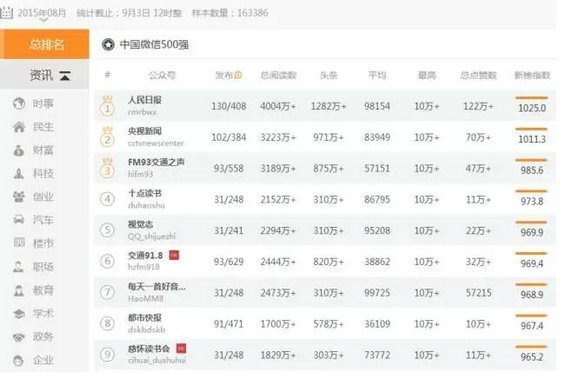
Task: Click the person icon for 职场
Action: tap(19, 266)
